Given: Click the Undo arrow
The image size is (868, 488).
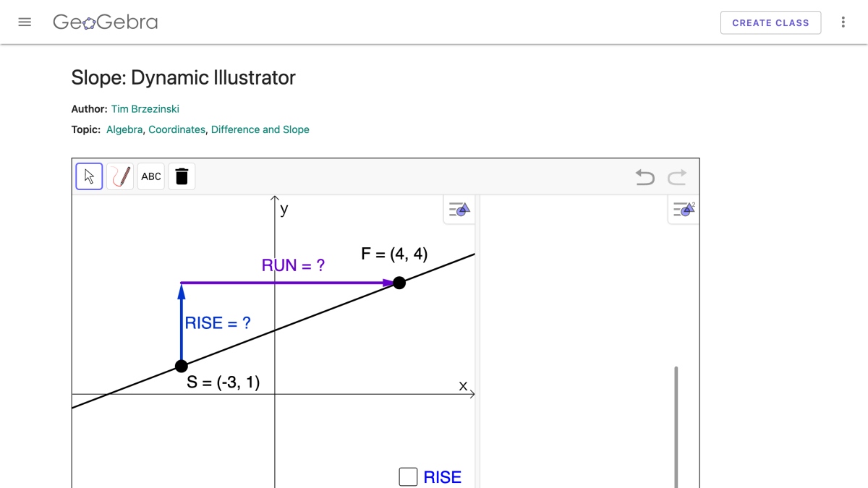Looking at the screenshot, I should (644, 177).
